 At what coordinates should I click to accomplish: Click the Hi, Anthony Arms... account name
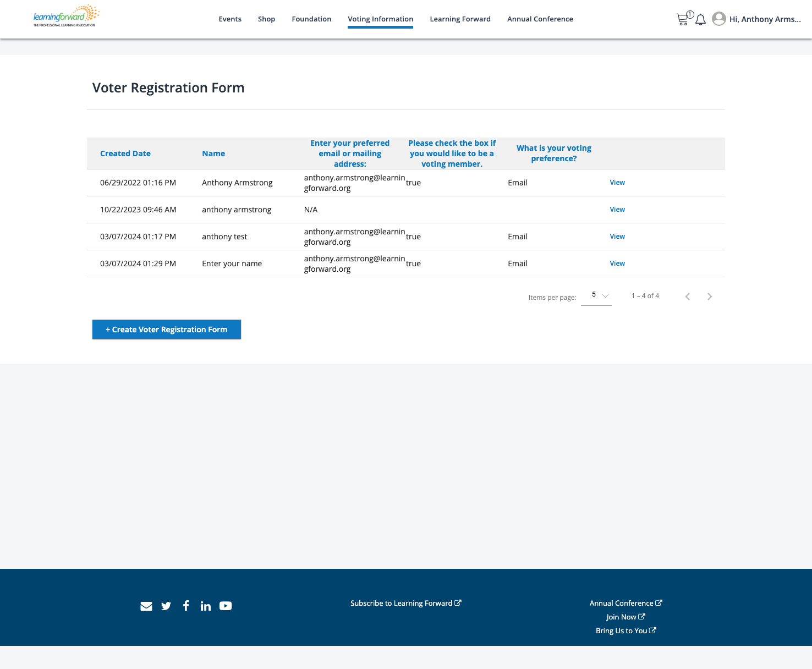pyautogui.click(x=765, y=19)
